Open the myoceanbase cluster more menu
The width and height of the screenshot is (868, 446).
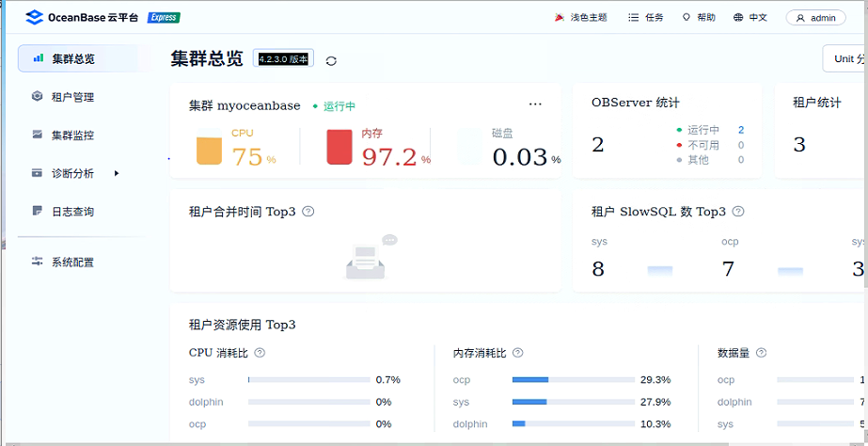[535, 104]
